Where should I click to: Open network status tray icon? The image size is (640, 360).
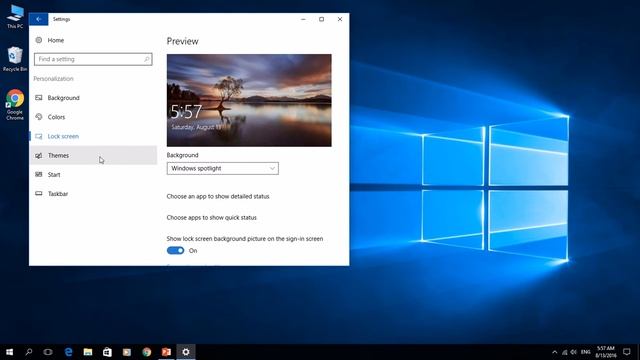pos(564,352)
